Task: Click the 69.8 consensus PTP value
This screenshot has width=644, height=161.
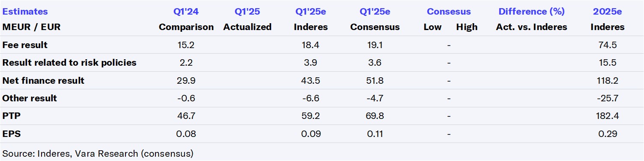Action: [375, 116]
